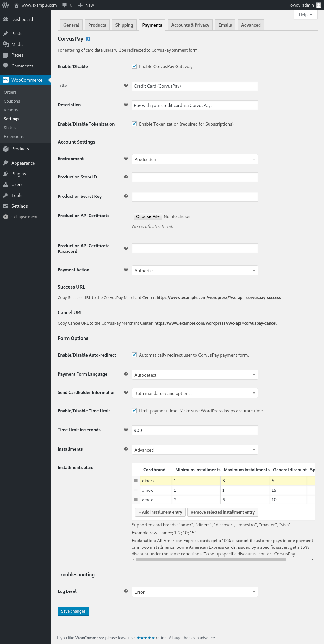Click drag handle on diners installment row

point(136,481)
